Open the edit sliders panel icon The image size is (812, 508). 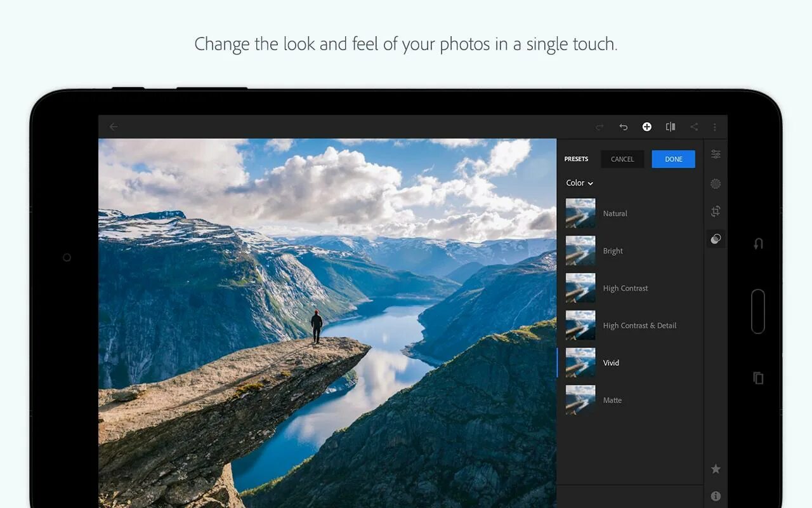(x=716, y=154)
